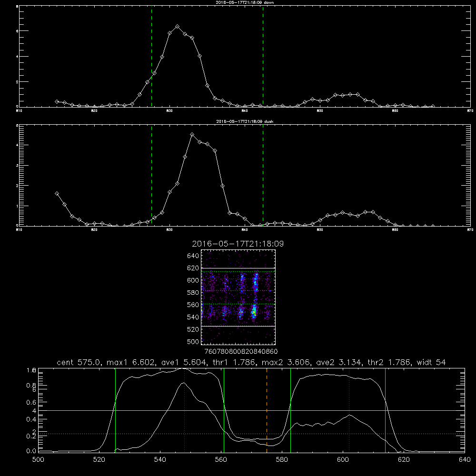Click y-axis label '500' beside the spectrogram image
The height and width of the screenshot is (476, 476).
point(193,341)
